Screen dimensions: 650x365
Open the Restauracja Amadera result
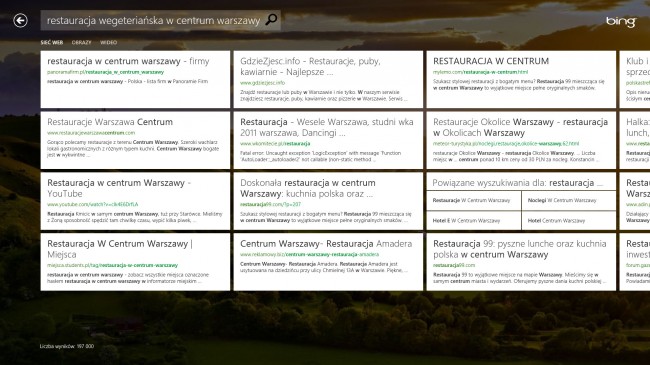[328, 262]
